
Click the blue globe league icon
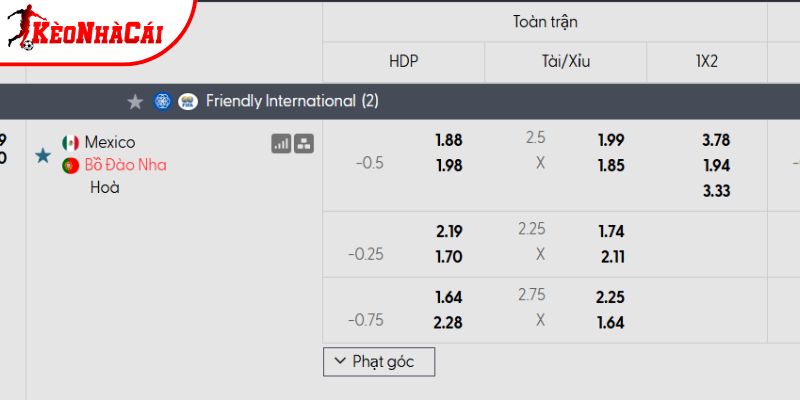click(162, 101)
